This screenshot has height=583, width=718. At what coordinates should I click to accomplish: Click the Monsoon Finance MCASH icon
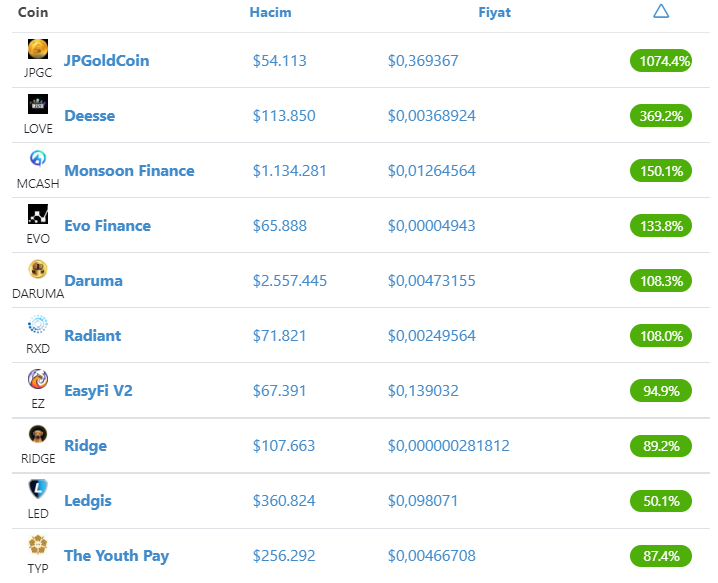[38, 159]
